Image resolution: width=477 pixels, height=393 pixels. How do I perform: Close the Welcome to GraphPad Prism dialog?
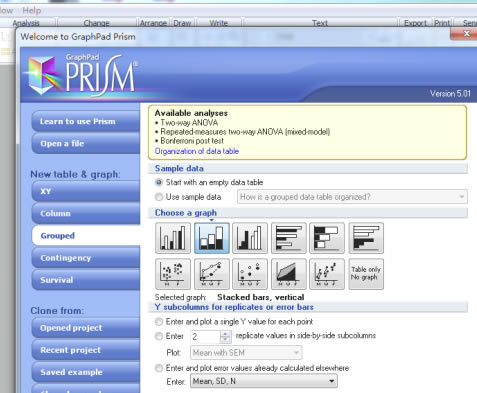tap(466, 34)
